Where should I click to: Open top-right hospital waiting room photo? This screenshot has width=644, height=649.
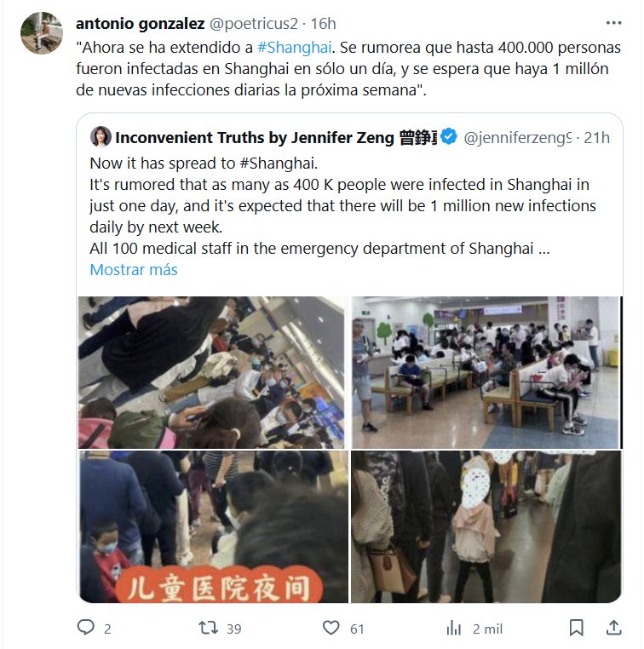(486, 372)
